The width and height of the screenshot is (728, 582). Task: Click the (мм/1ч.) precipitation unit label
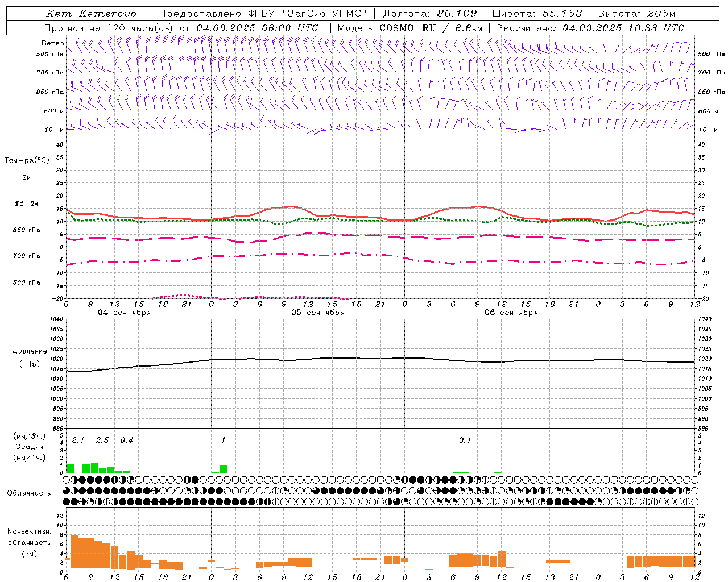tap(30, 458)
